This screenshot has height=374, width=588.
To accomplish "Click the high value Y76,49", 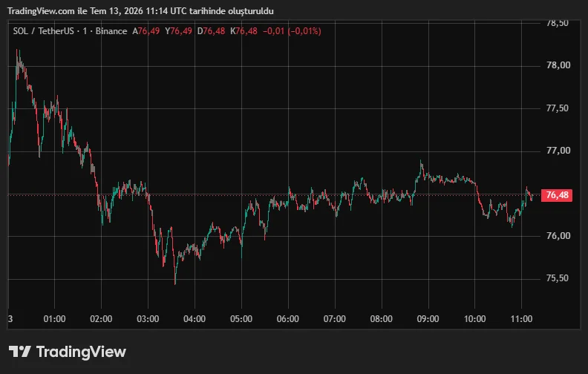I will tap(178, 31).
